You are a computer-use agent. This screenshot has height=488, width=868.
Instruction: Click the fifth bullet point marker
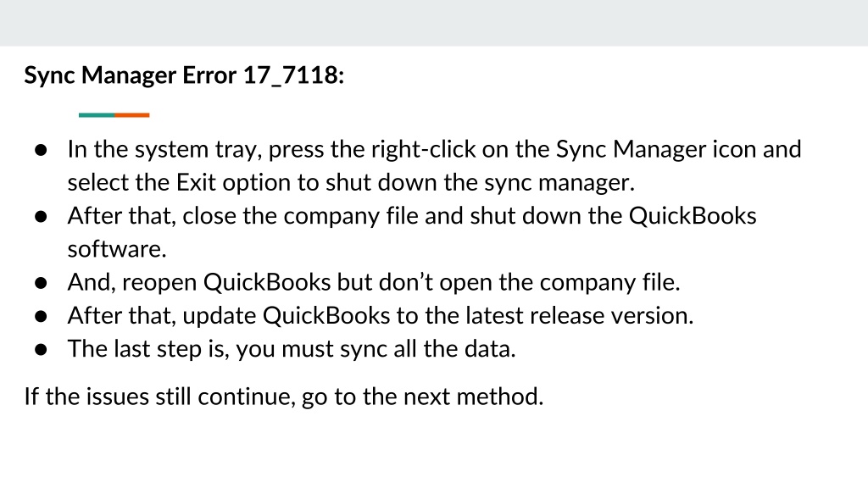click(x=41, y=349)
